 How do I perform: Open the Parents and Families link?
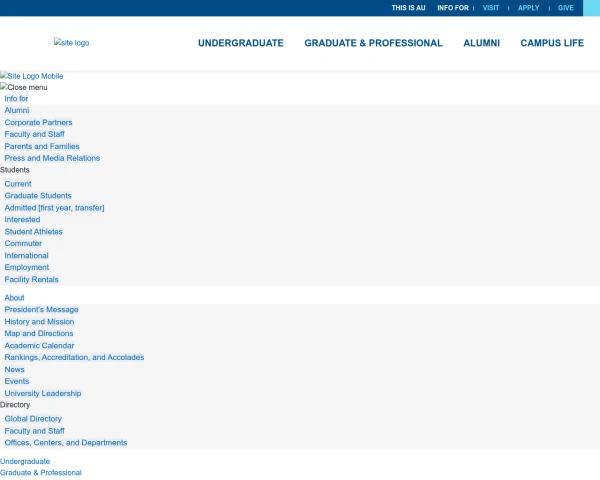[x=42, y=146]
